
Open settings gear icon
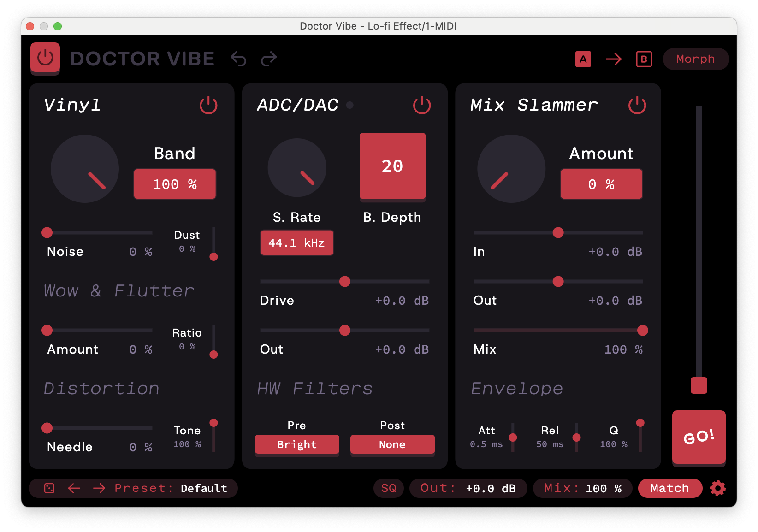717,488
